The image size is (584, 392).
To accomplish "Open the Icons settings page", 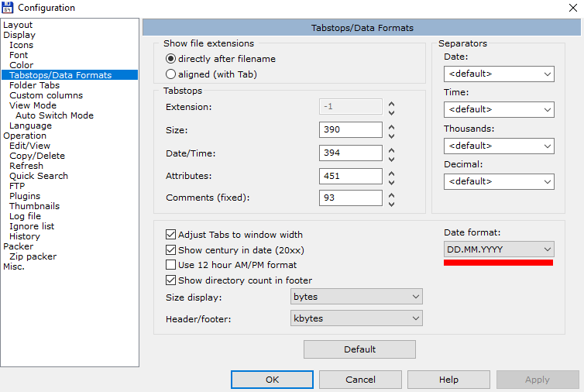I will (x=21, y=45).
